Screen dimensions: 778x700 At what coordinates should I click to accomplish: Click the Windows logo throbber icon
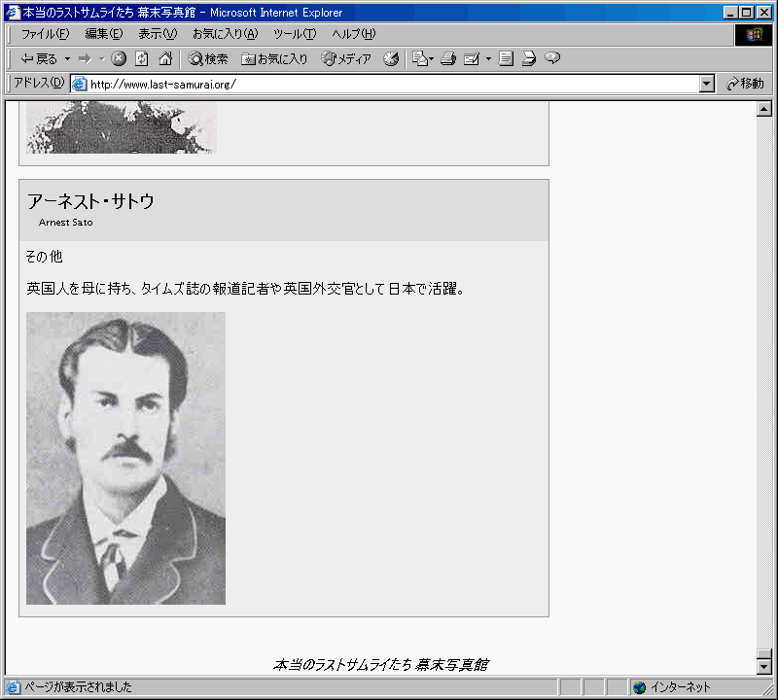coord(753,35)
